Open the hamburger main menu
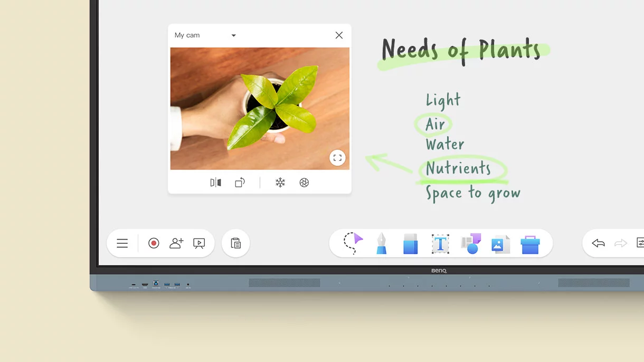Viewport: 644px width, 362px height. 122,243
